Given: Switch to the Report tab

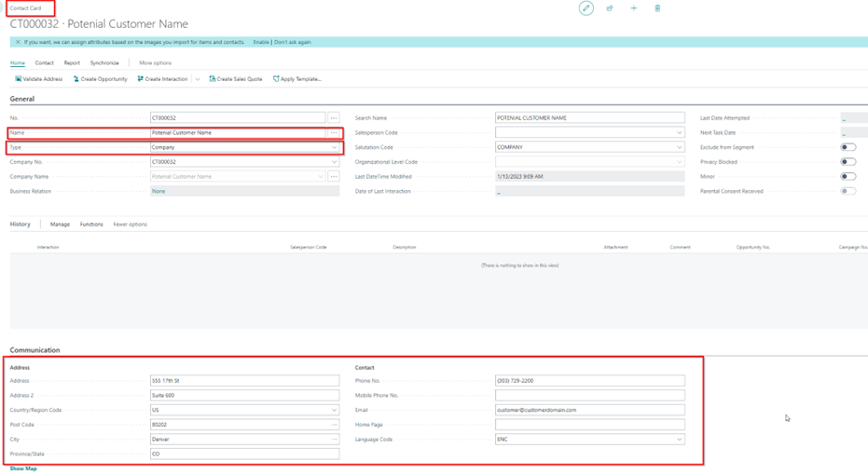Looking at the screenshot, I should pos(72,63).
